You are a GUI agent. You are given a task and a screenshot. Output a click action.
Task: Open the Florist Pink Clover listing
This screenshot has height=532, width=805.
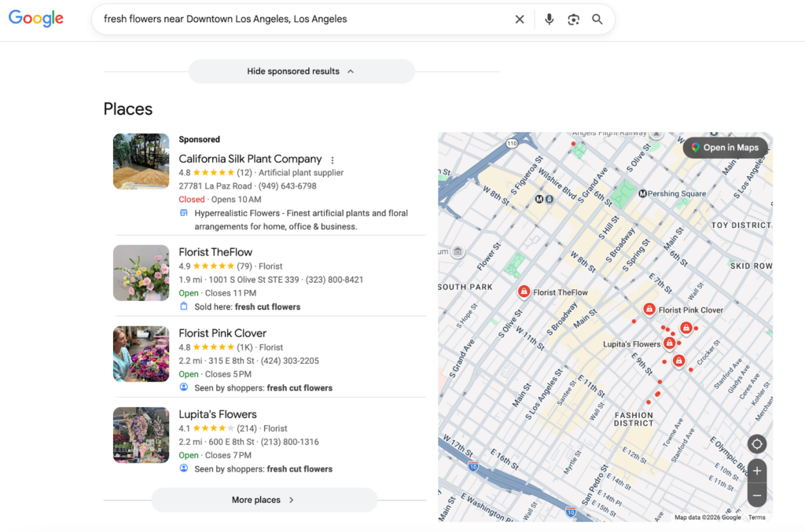[x=222, y=333]
